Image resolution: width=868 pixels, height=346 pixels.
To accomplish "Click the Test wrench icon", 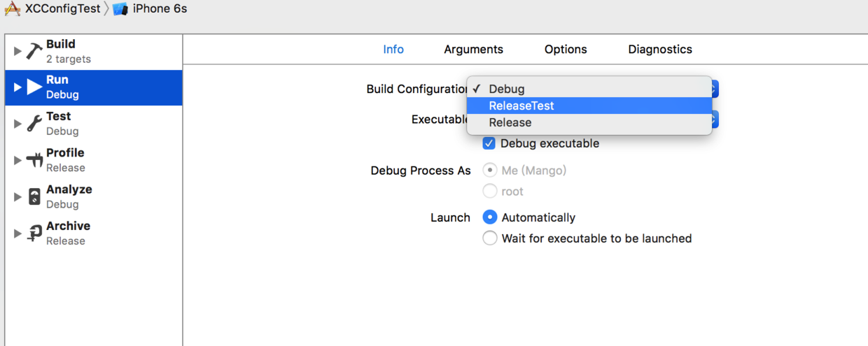I will pyautogui.click(x=34, y=124).
